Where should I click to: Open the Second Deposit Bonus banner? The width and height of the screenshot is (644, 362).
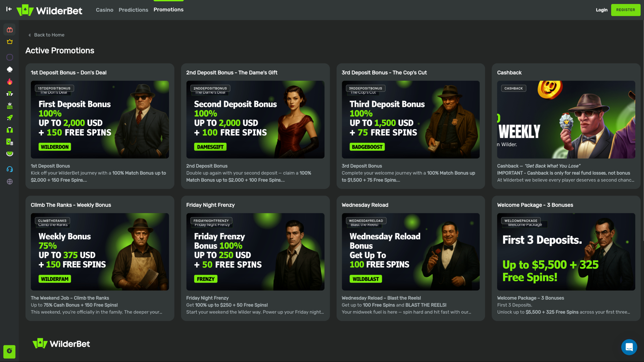pos(255,120)
